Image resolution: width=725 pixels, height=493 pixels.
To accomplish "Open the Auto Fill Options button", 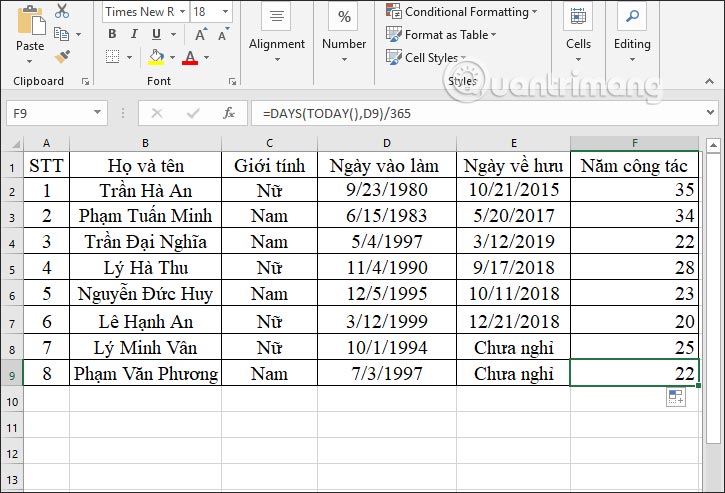I will pyautogui.click(x=676, y=397).
